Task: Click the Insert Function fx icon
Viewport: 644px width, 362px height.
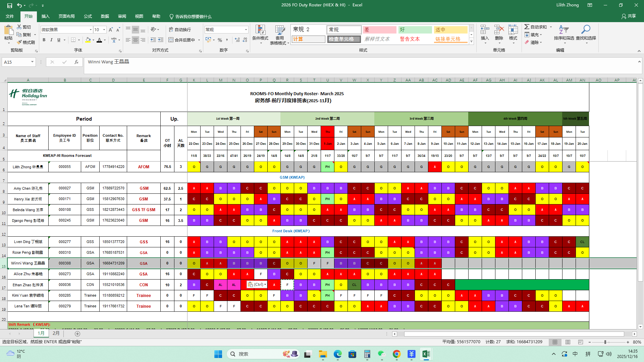Action: [76, 62]
